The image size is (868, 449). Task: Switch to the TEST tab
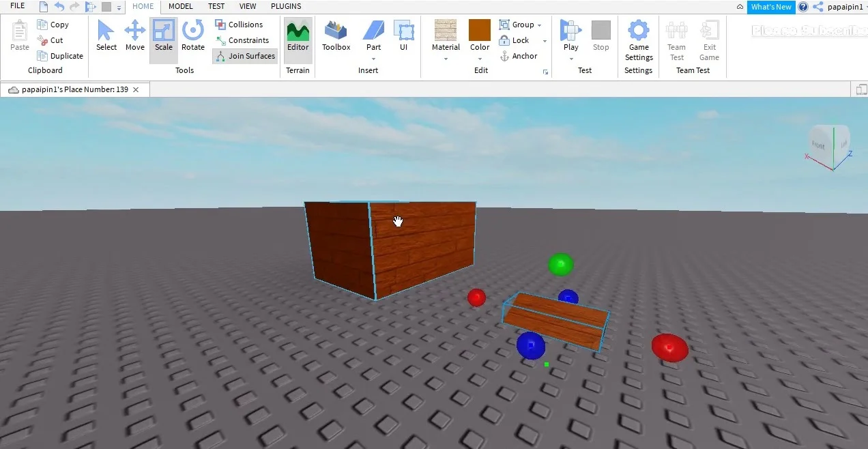(x=216, y=6)
